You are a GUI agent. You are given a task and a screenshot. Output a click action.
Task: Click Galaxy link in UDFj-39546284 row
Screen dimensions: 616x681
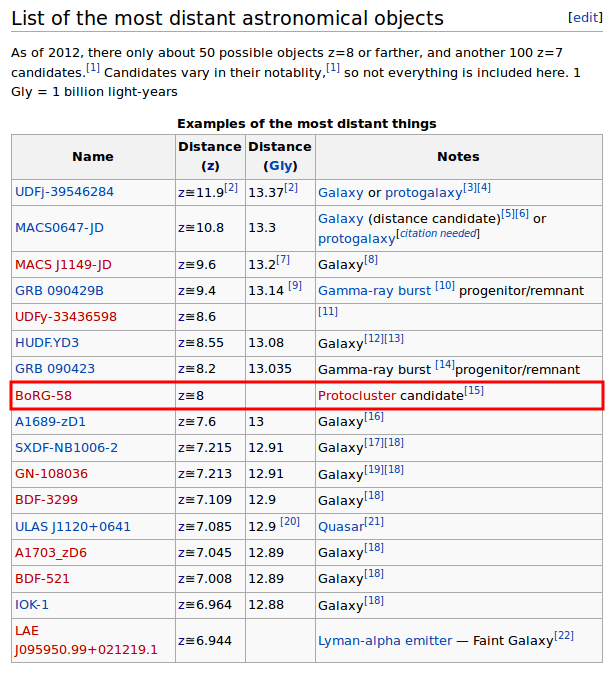pyautogui.click(x=341, y=193)
